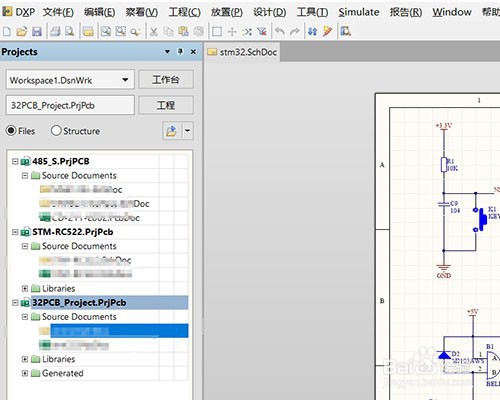Select the 32PCB_Project.PrjPcb project row
This screenshot has height=400, width=500.
[x=110, y=303]
